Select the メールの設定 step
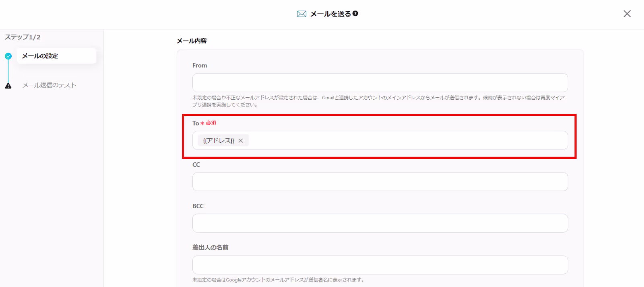Image resolution: width=644 pixels, height=287 pixels. click(56, 56)
